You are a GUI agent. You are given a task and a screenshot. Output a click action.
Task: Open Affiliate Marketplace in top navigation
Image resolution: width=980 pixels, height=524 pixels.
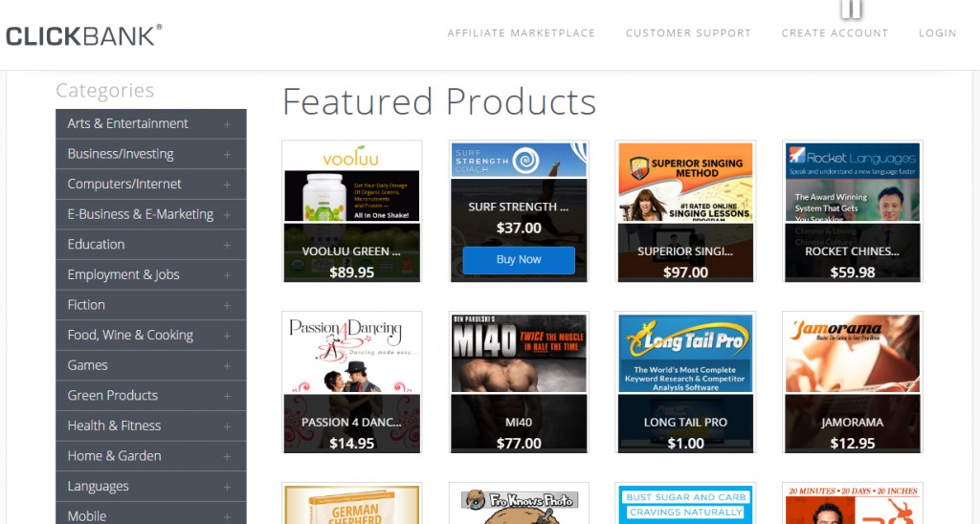tap(522, 33)
